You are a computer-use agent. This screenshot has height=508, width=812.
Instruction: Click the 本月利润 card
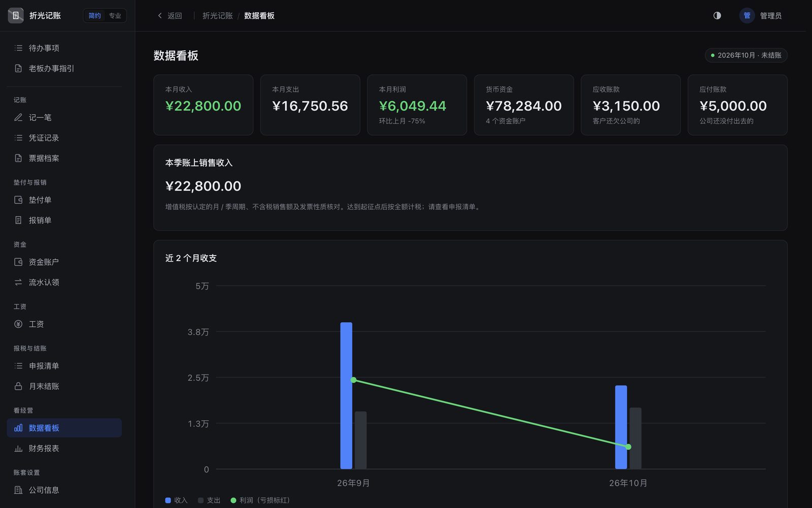point(417,105)
